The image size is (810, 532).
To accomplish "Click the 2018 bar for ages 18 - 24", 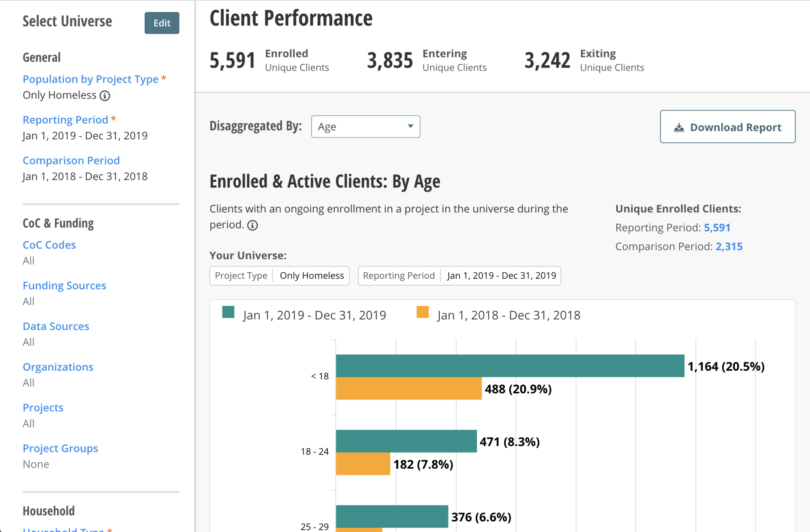I will point(363,464).
